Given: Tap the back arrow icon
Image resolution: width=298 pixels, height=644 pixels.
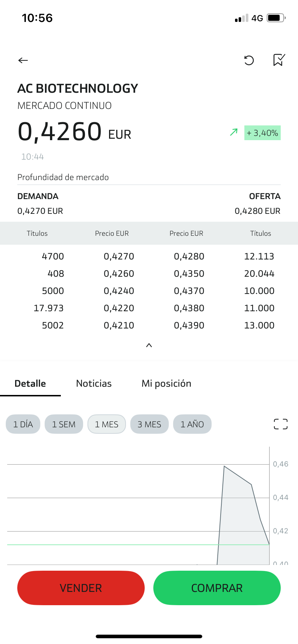Looking at the screenshot, I should pos(23,60).
